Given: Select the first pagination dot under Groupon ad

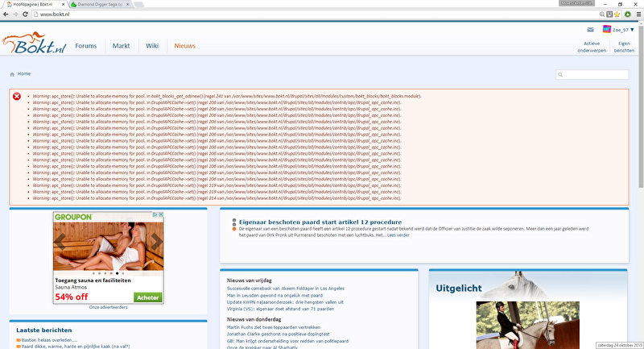Looking at the screenshot, I should (93, 273).
